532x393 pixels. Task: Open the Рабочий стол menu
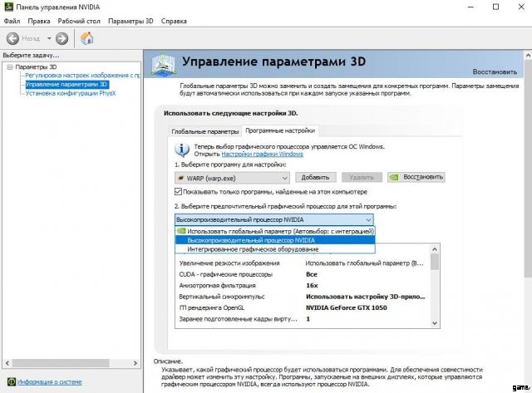(x=79, y=21)
